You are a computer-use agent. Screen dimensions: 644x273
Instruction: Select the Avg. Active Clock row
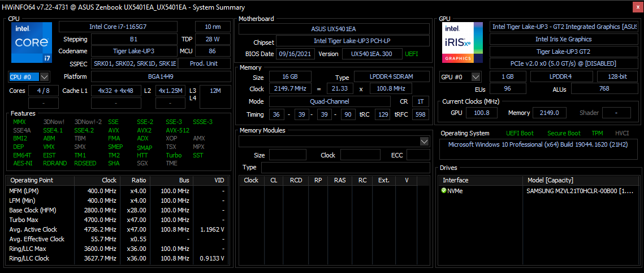click(x=116, y=229)
